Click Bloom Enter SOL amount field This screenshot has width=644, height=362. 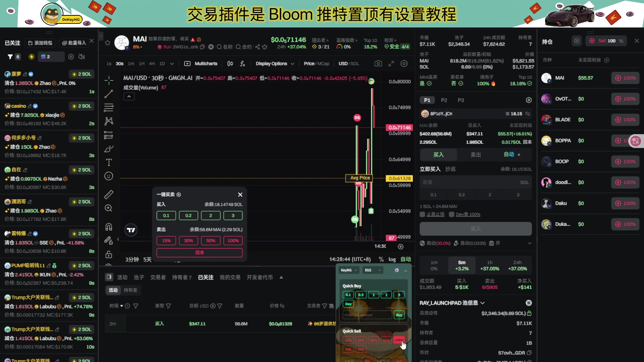pos(367,315)
